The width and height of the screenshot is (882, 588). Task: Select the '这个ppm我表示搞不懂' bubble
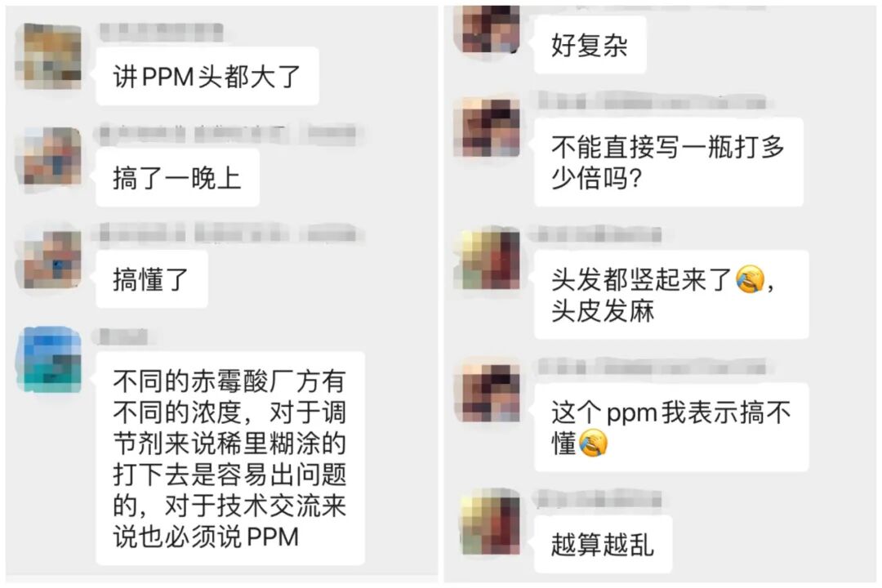click(x=671, y=427)
